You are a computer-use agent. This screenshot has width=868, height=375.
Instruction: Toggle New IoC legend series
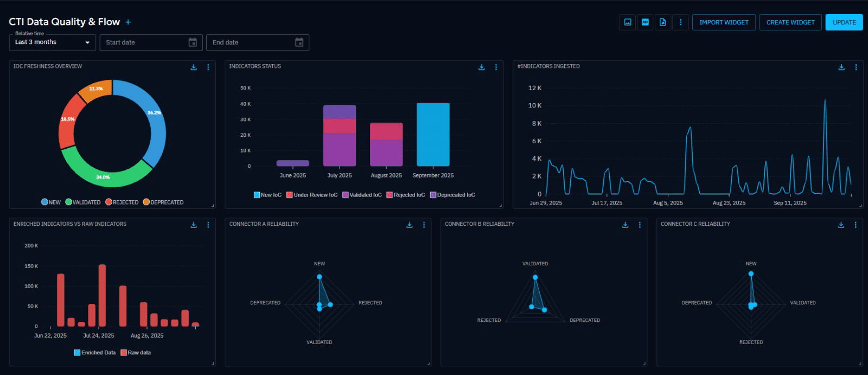click(267, 195)
